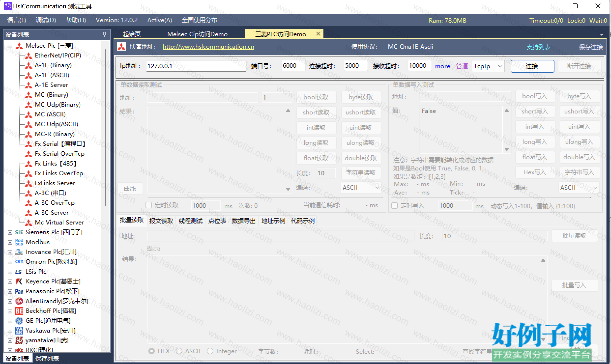Screen dimensions: 611x364
Task: Expand the Modbus tree node
Action: [x=10, y=242]
